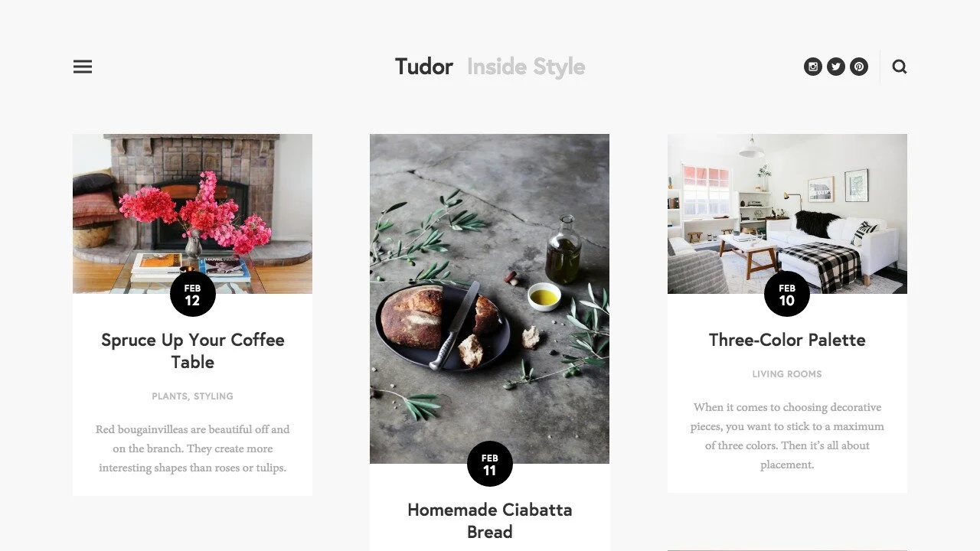Image resolution: width=980 pixels, height=551 pixels.
Task: Select the Styling category link
Action: [214, 396]
